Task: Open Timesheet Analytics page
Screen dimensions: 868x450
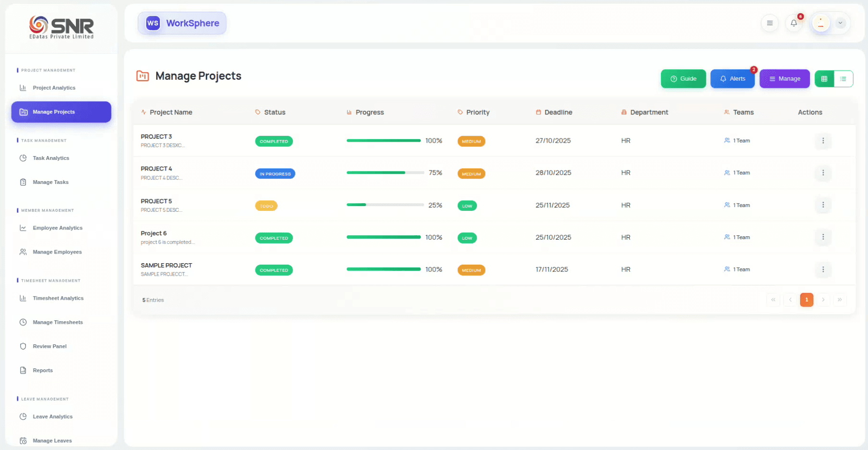Action: (x=58, y=298)
